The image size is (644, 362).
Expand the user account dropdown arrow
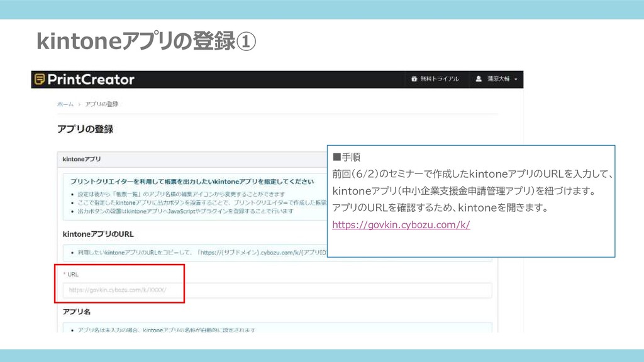pyautogui.click(x=516, y=79)
